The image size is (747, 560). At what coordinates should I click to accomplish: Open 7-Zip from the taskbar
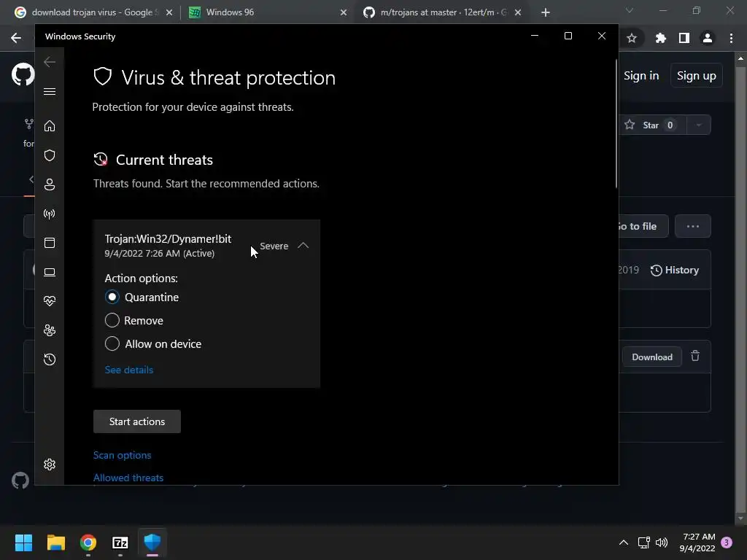coord(120,542)
